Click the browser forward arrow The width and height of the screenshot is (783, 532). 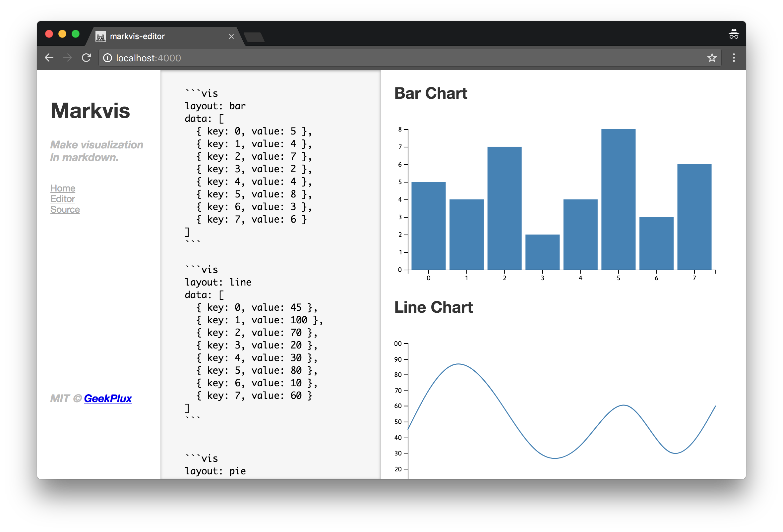tap(68, 58)
